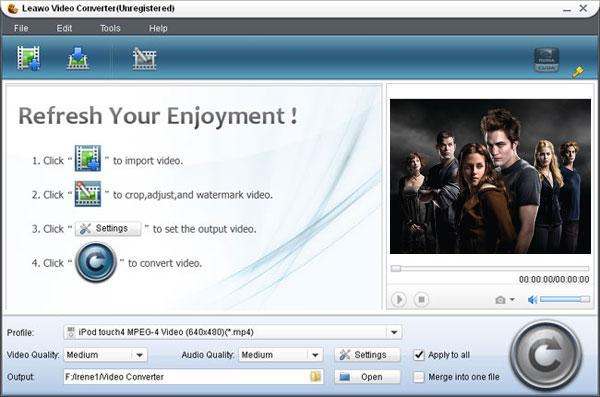Close the Leawo Video Converter window

coord(583,8)
